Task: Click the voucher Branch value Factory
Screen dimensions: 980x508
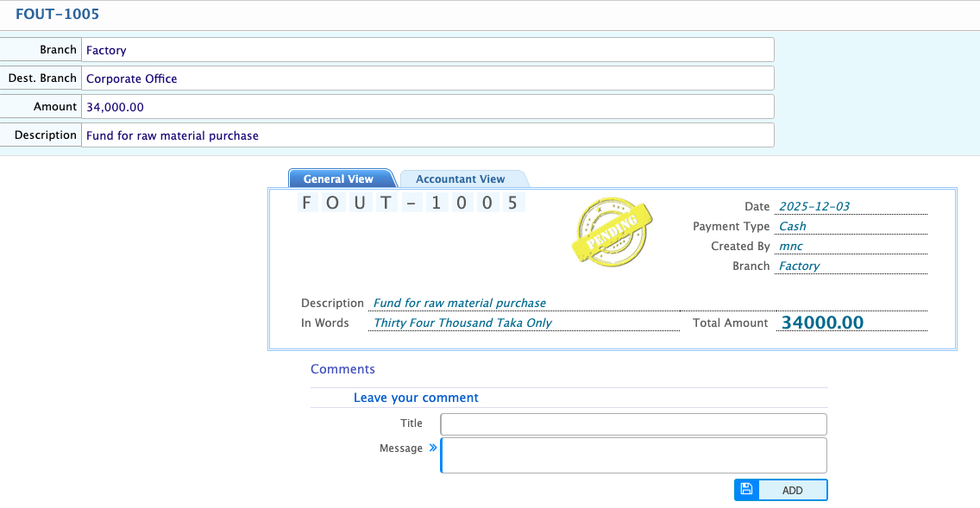Action: point(800,266)
